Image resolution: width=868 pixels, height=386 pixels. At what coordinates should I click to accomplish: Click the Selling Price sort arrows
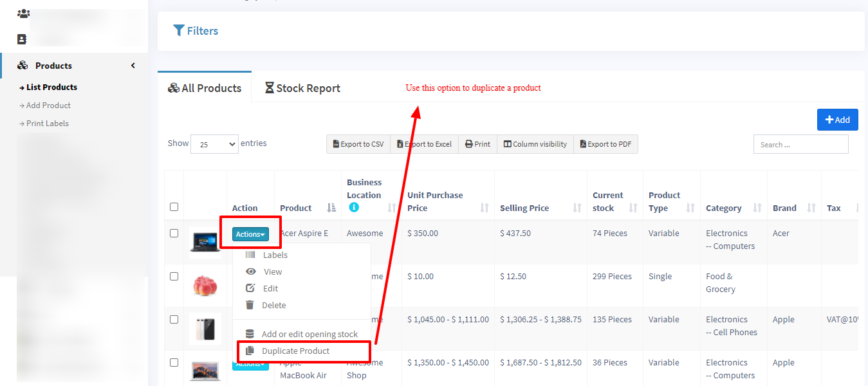[577, 208]
